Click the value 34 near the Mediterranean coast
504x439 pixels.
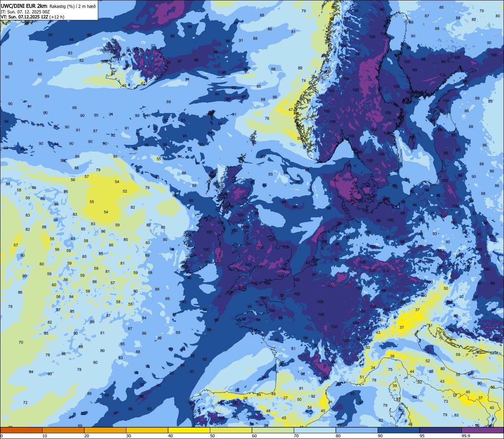click(x=373, y=368)
